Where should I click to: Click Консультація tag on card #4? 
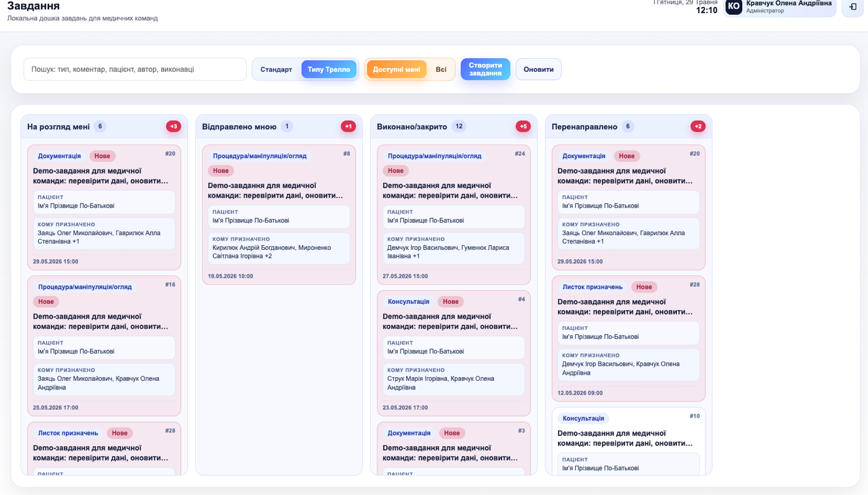409,302
